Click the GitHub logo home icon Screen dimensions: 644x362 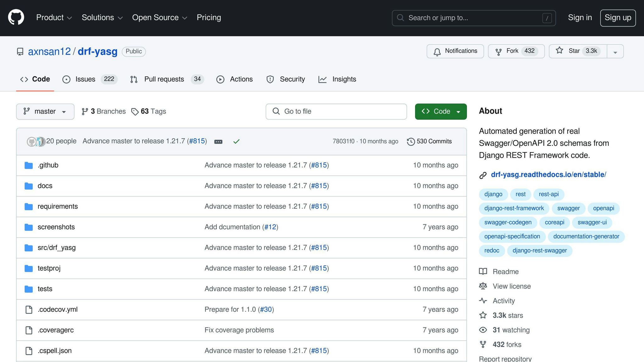(16, 17)
